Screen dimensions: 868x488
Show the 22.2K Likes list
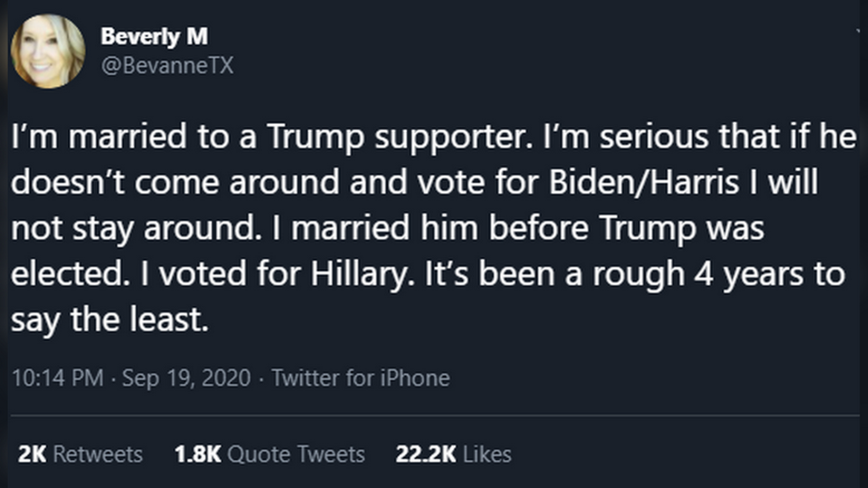coord(453,454)
